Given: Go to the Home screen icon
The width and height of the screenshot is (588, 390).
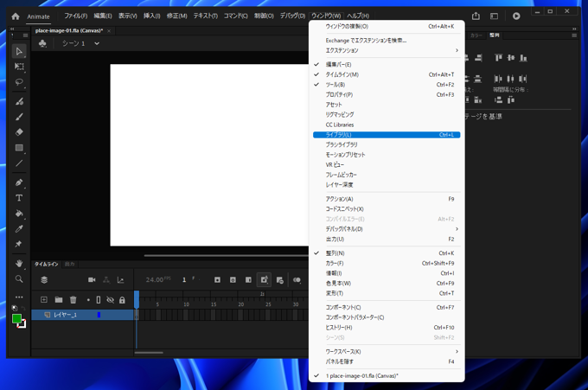Looking at the screenshot, I should [x=16, y=16].
